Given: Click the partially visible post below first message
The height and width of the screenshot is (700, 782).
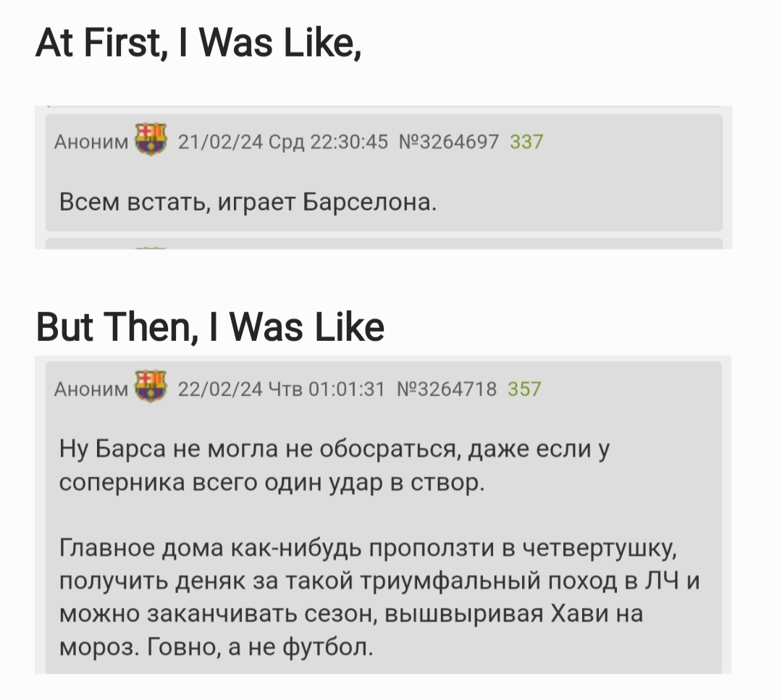Looking at the screenshot, I should coord(384,244).
